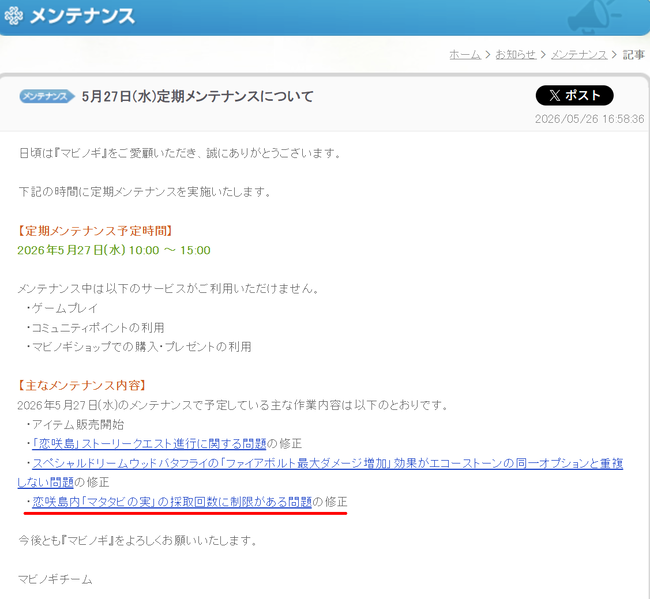Click the 【主なメンテナンス内容】 heading

(x=82, y=386)
